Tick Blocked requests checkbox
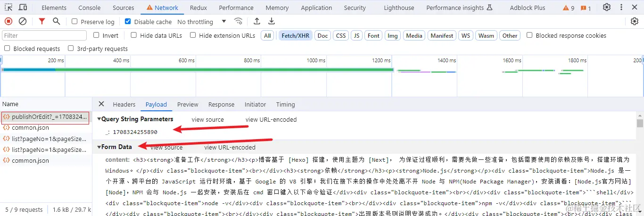Image resolution: width=644 pixels, height=216 pixels. 7,49
